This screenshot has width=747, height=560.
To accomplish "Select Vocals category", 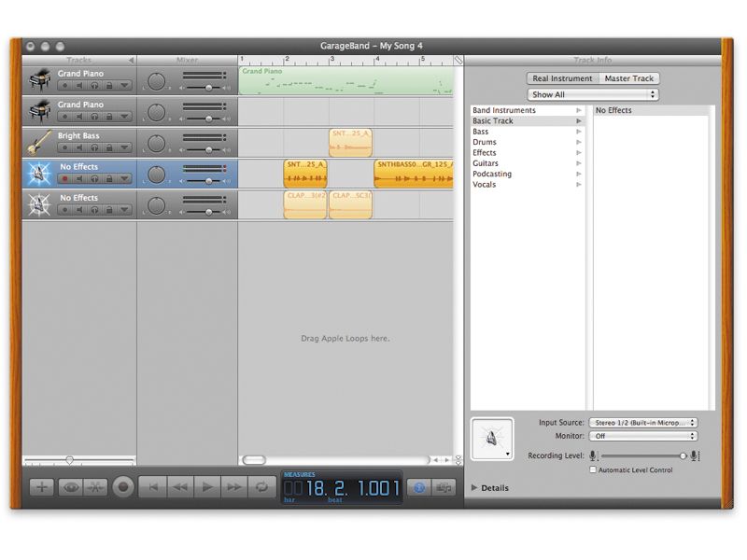I will (x=528, y=184).
